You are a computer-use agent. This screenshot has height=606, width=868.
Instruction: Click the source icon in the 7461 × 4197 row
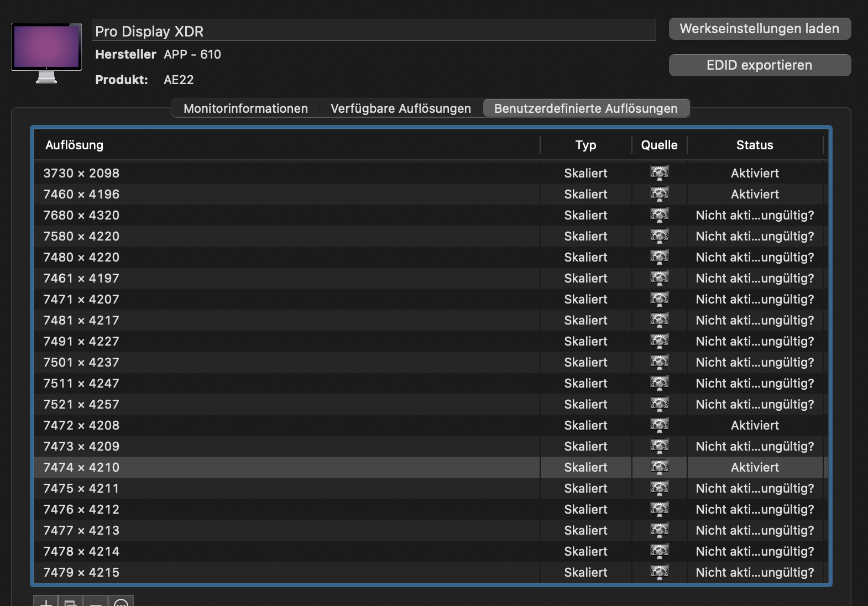tap(660, 278)
